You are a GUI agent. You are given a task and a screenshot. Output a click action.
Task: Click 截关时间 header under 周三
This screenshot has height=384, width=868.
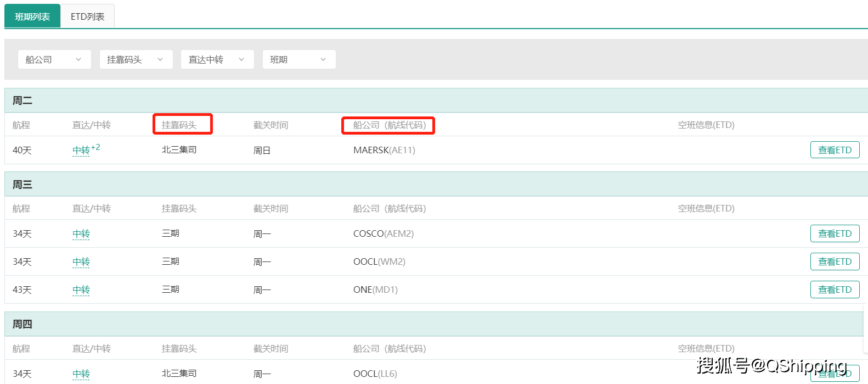coord(270,208)
